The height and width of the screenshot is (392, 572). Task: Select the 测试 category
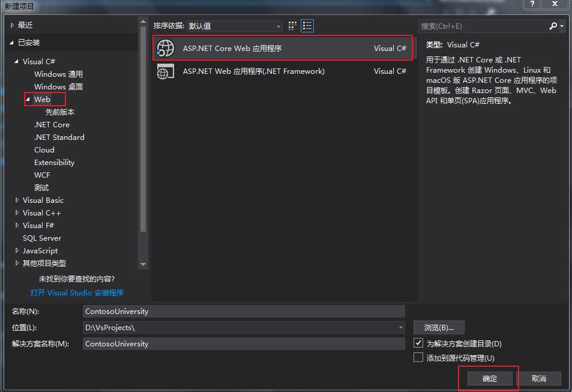pyautogui.click(x=41, y=188)
